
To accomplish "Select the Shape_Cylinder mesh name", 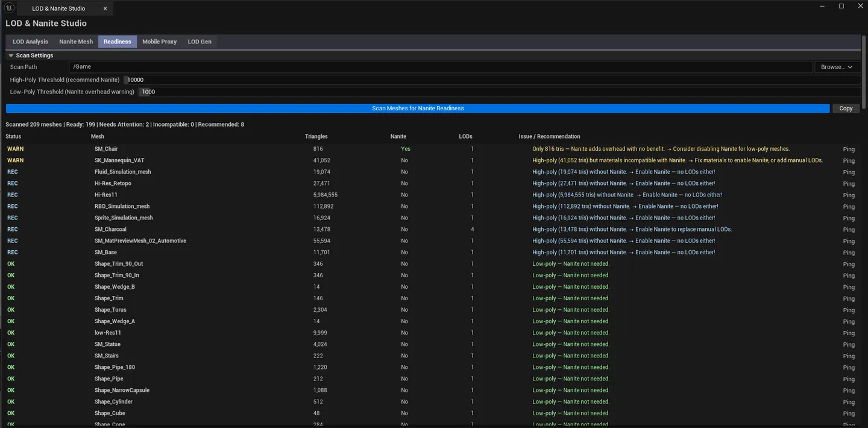I will [x=113, y=401].
